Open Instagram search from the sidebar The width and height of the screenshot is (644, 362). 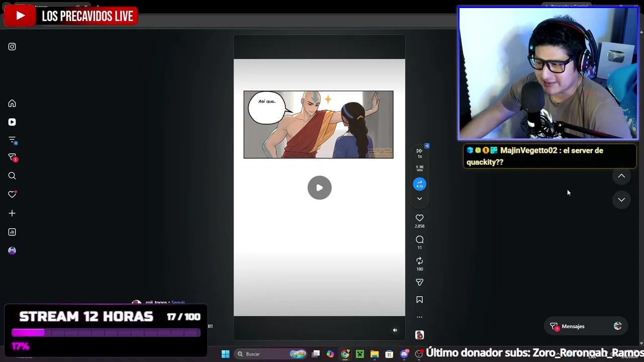(12, 176)
